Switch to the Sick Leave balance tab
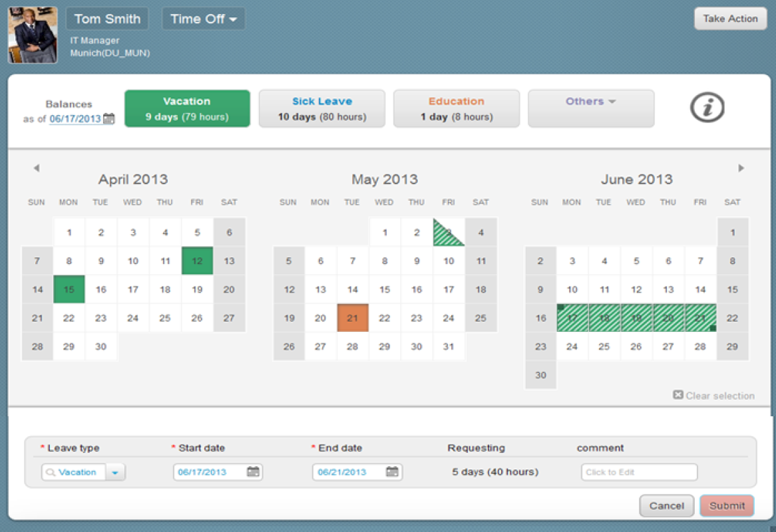 (x=321, y=108)
